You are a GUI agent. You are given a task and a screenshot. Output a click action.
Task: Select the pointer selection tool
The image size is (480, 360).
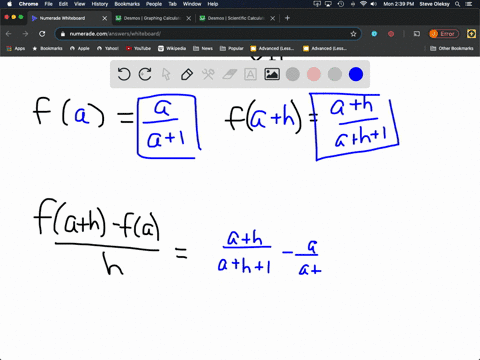(166, 74)
